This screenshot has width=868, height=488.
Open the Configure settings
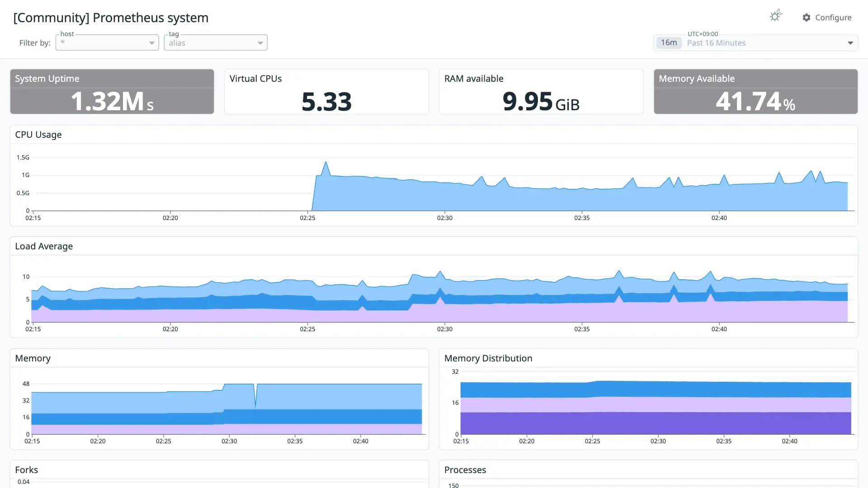tap(827, 18)
